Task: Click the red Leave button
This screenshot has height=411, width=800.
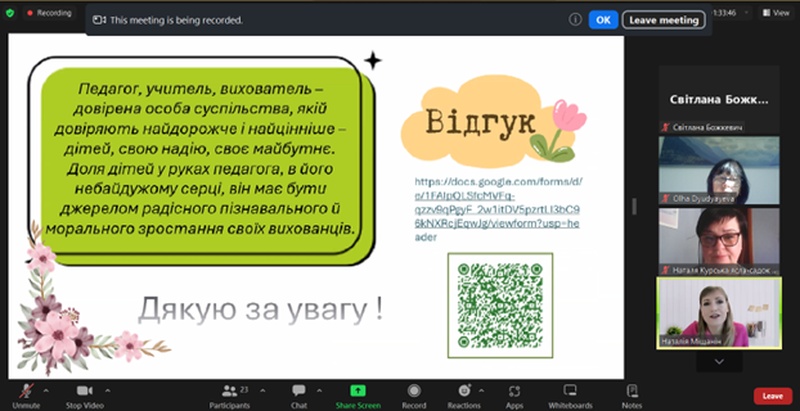Action: click(773, 396)
